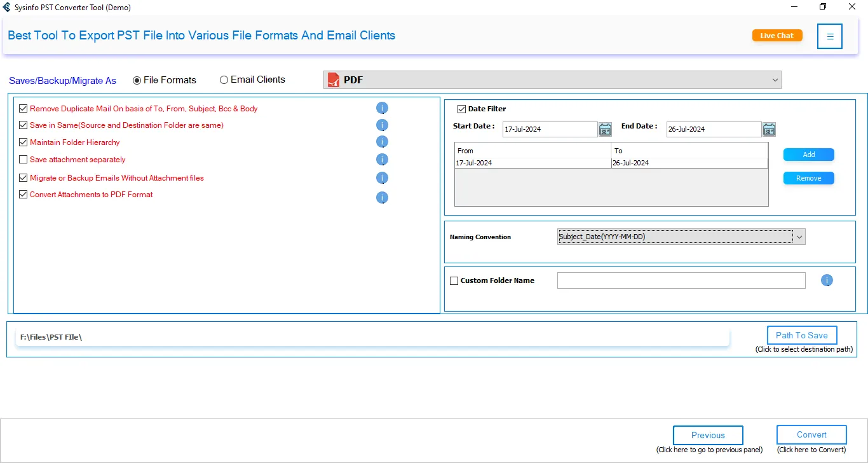Click the Live Chat button
Image resolution: width=868 pixels, height=463 pixels.
776,36
